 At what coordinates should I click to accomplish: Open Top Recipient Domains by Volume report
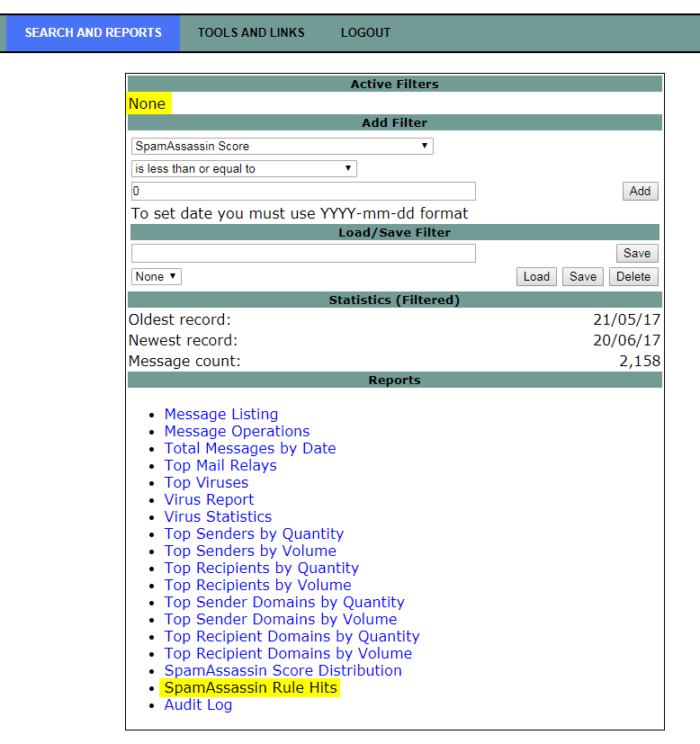tap(288, 653)
